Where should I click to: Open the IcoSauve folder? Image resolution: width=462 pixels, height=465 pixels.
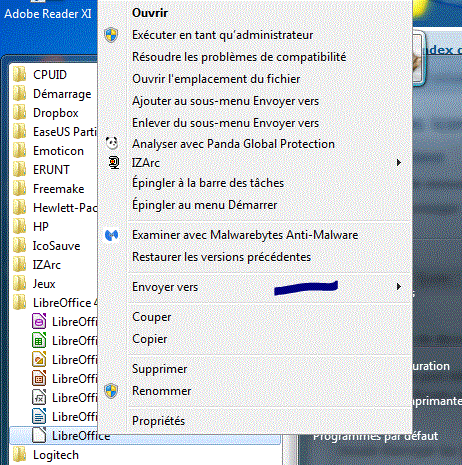click(x=56, y=246)
